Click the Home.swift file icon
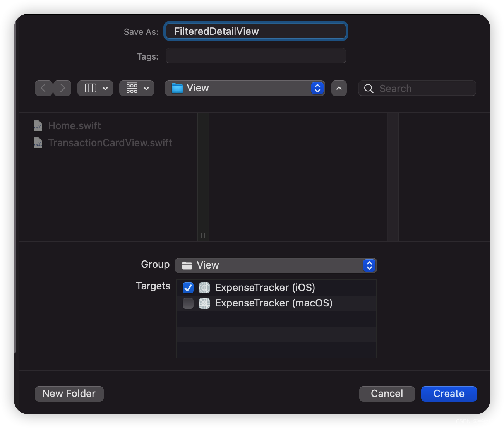Screen dimensions: 504x428 click(x=38, y=126)
